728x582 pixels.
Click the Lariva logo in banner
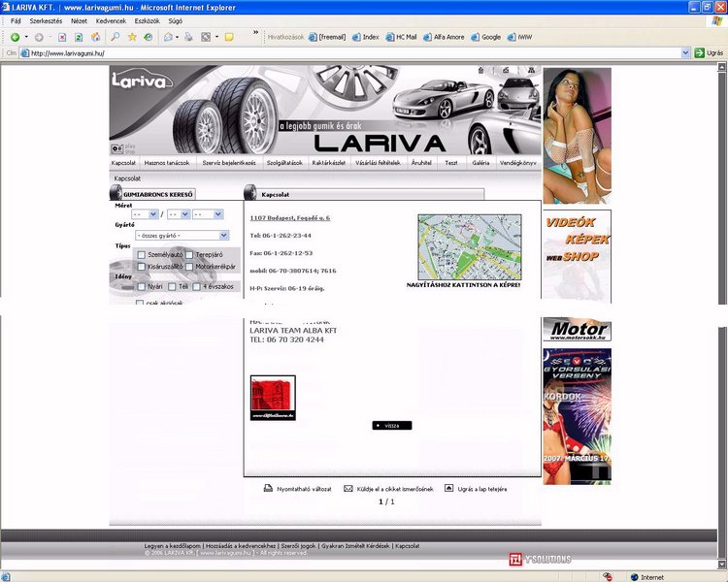point(142,80)
